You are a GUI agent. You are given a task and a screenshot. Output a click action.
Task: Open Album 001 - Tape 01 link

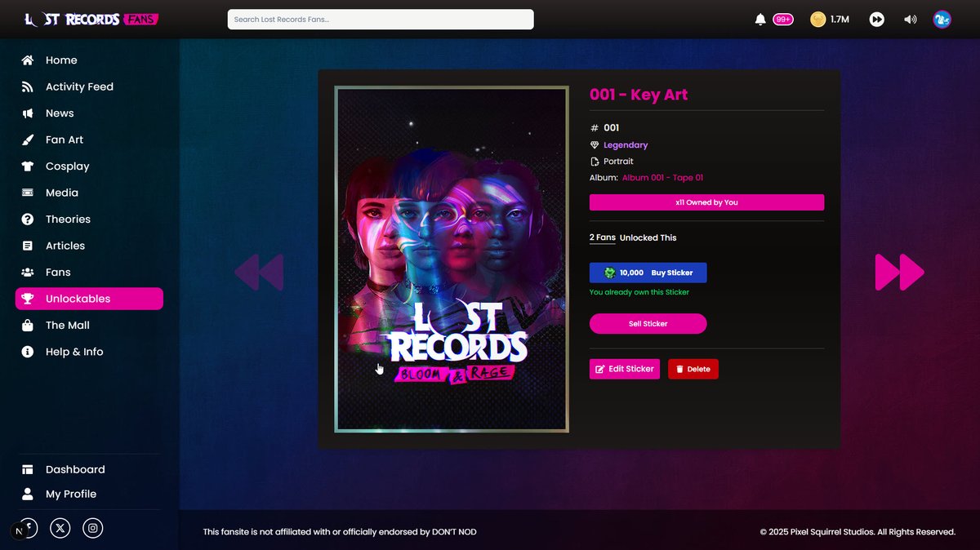[x=662, y=178]
